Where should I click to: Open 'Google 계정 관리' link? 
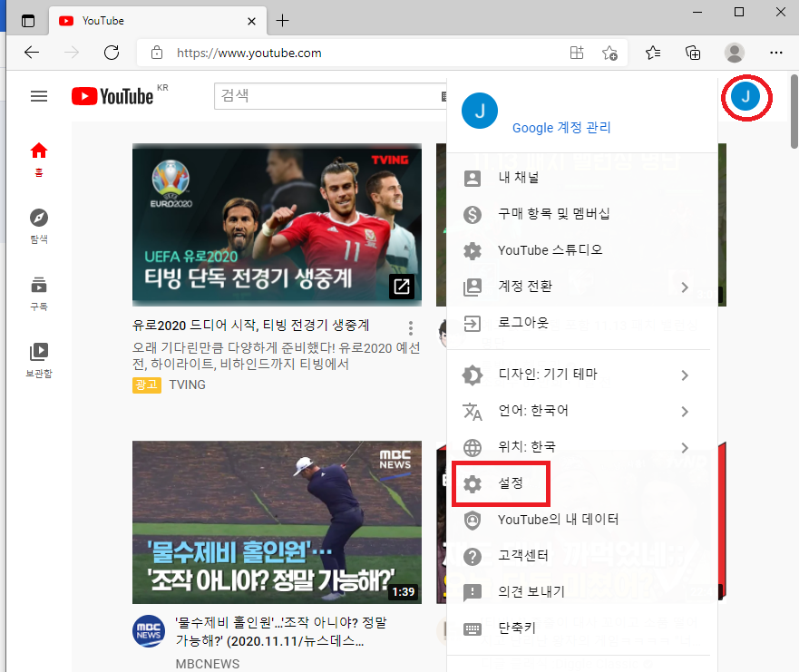[561, 127]
